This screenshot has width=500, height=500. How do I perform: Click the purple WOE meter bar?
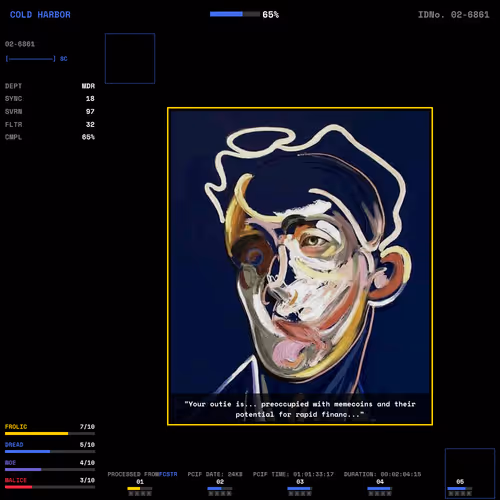pyautogui.click(x=50, y=470)
